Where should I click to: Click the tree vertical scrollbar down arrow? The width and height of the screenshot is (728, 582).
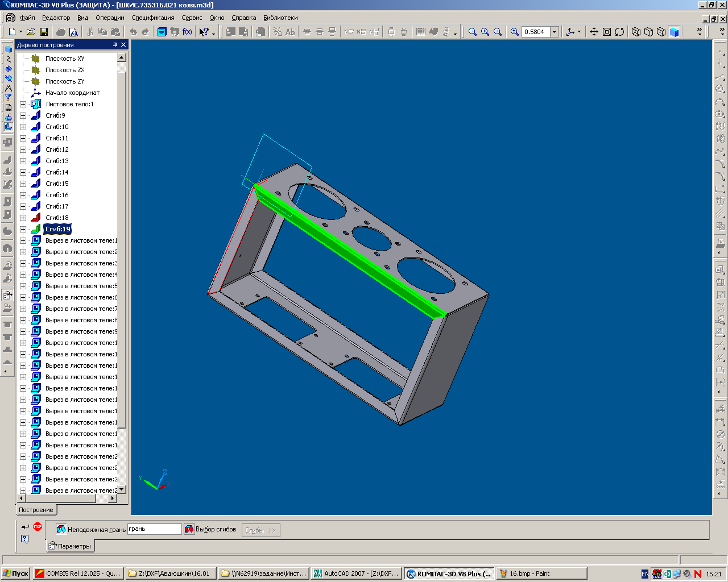coord(122,489)
